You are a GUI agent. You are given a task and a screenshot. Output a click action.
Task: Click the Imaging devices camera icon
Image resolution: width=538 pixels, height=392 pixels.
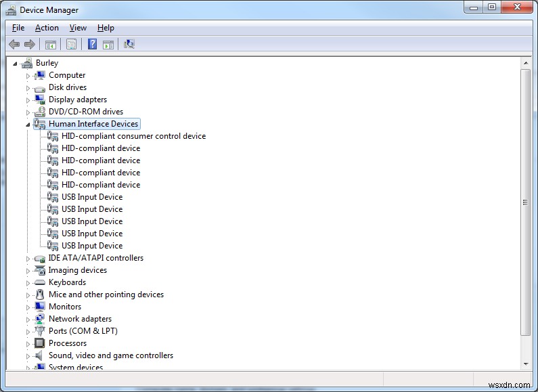(x=40, y=270)
